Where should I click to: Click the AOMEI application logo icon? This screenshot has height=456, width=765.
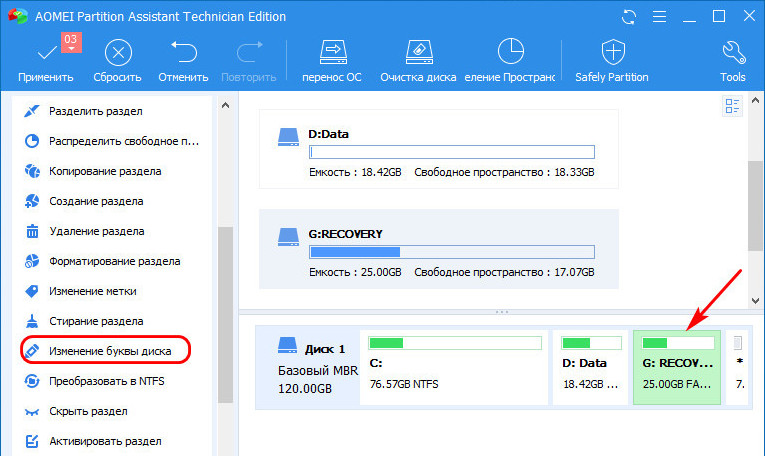pos(18,17)
